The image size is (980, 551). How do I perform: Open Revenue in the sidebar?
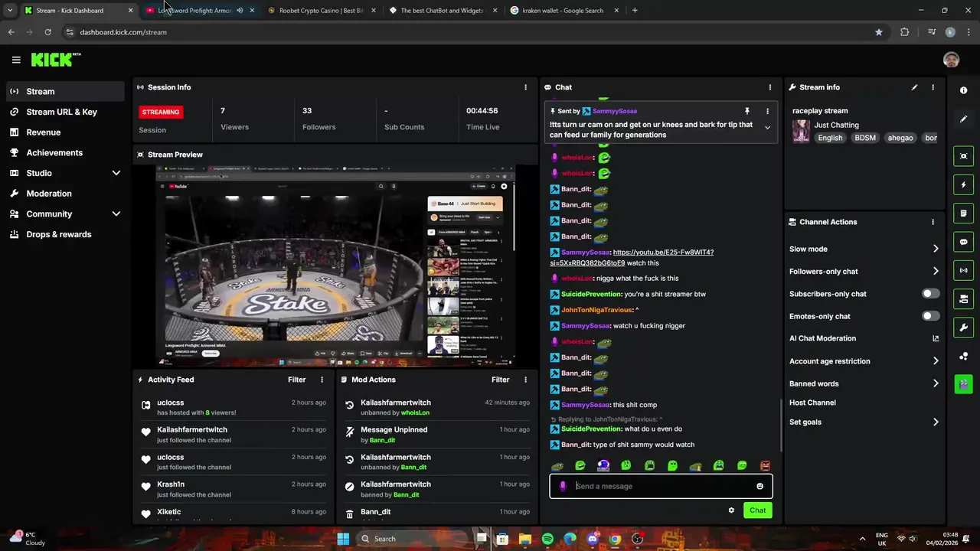coord(64,132)
